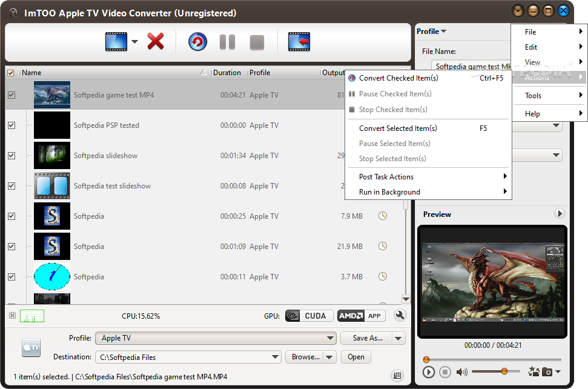The image size is (588, 389).
Task: Click the File Name input field
Action: pos(471,66)
